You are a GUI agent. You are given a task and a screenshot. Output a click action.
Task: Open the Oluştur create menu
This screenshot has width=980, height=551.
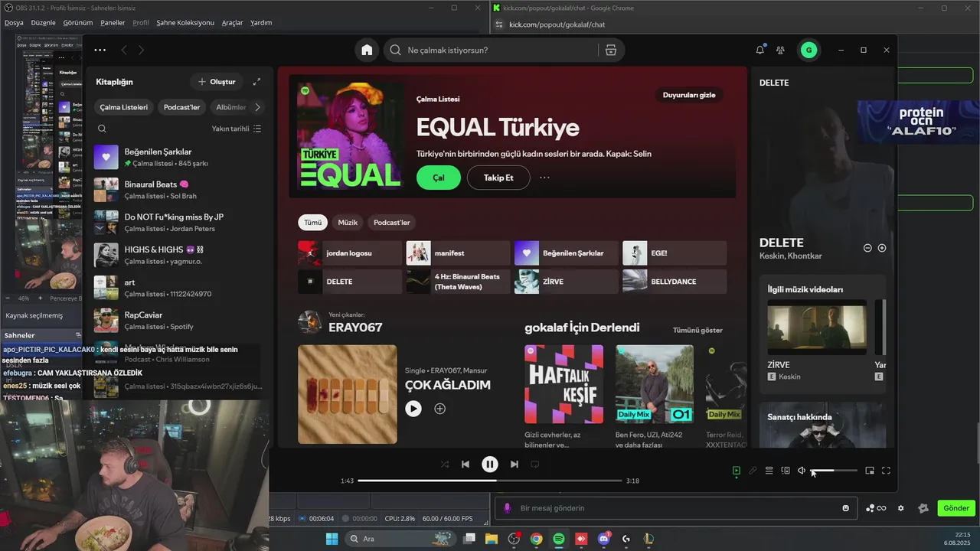click(x=217, y=82)
